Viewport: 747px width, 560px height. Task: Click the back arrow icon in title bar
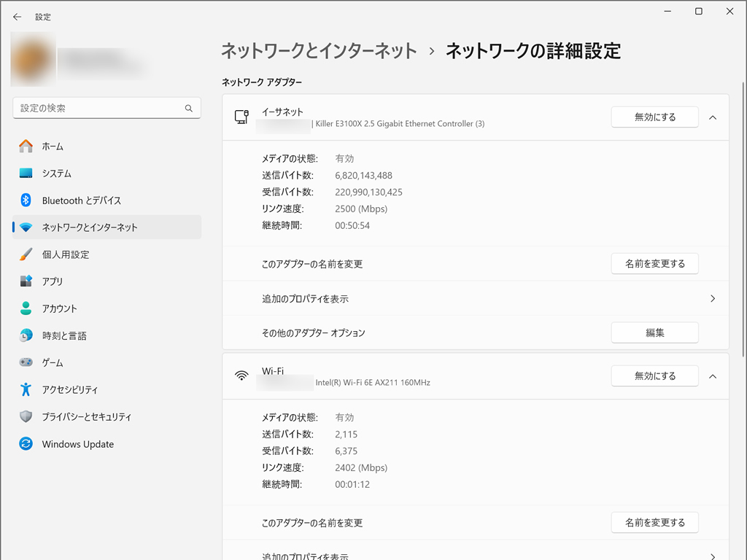tap(18, 17)
